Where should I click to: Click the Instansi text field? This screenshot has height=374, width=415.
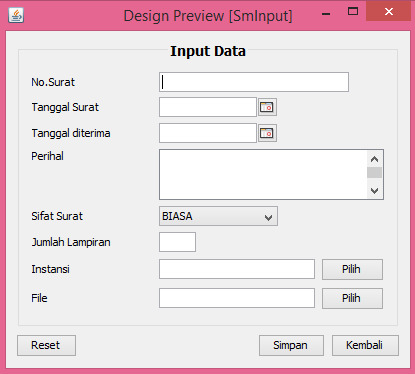(237, 269)
